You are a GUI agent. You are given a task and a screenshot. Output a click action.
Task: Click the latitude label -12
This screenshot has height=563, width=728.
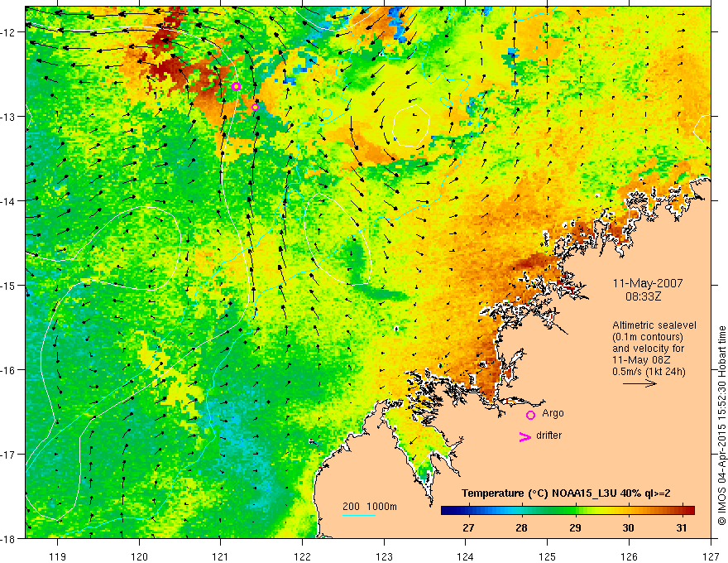coord(8,32)
